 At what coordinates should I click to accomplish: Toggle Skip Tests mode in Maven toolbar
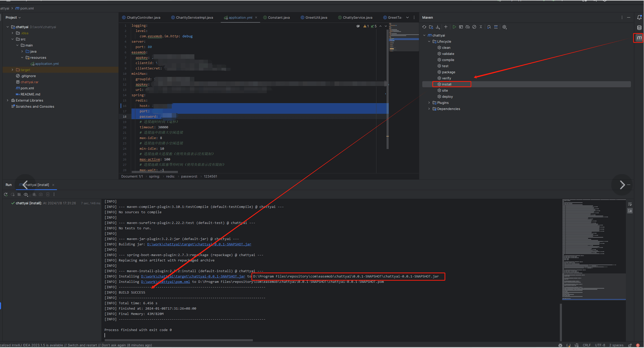[x=474, y=27]
